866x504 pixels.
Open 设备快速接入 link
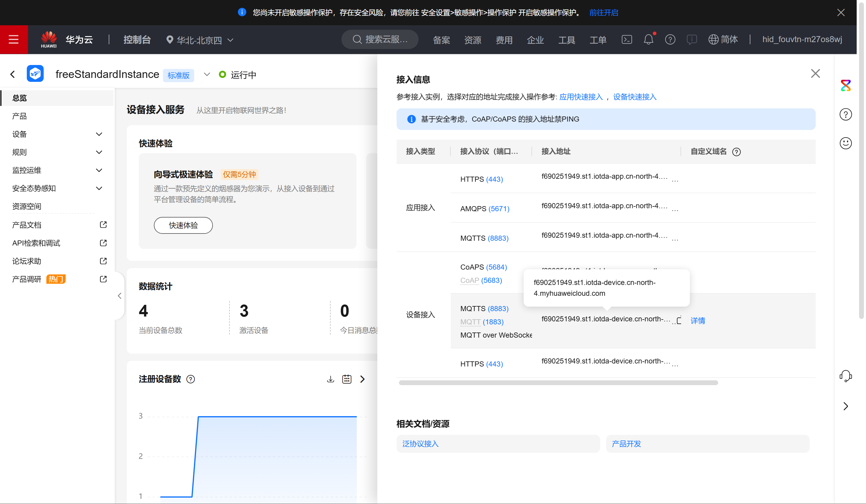(x=634, y=97)
